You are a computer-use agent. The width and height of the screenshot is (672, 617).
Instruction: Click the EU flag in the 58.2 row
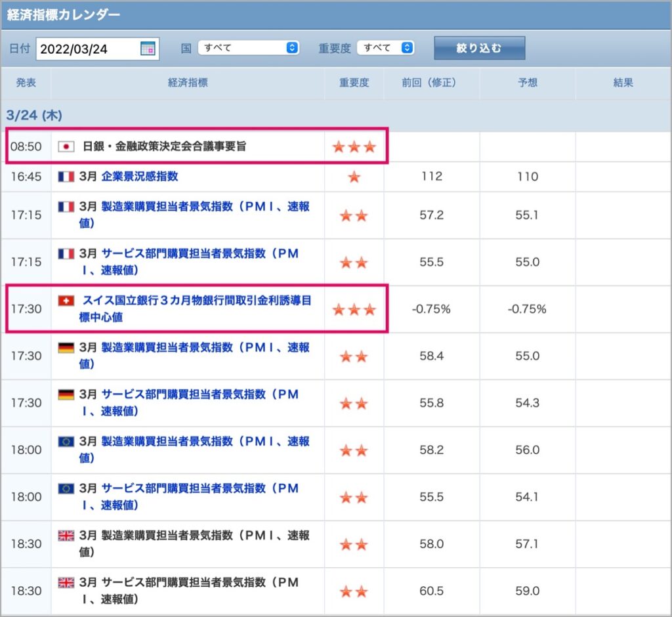click(x=66, y=441)
